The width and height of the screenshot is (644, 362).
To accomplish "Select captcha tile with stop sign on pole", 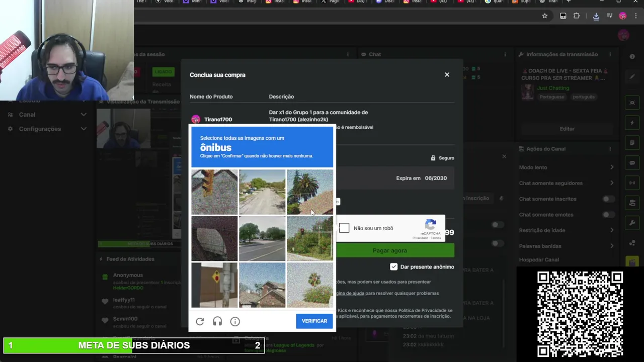I will point(214,285).
